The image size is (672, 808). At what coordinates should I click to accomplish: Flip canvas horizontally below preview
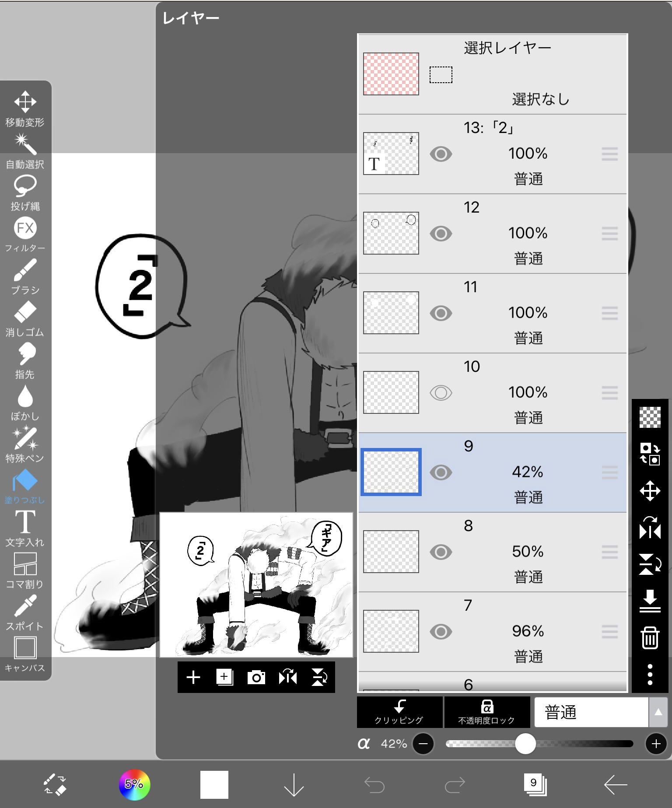(288, 678)
